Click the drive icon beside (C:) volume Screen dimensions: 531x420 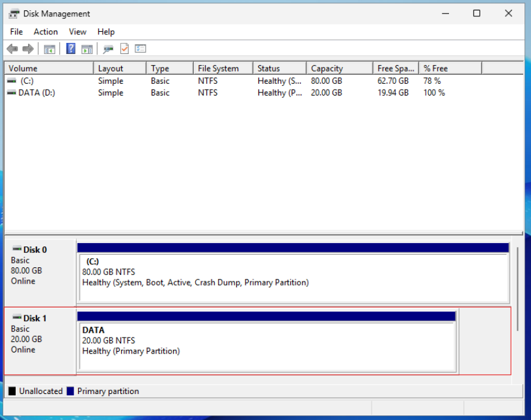coord(12,81)
